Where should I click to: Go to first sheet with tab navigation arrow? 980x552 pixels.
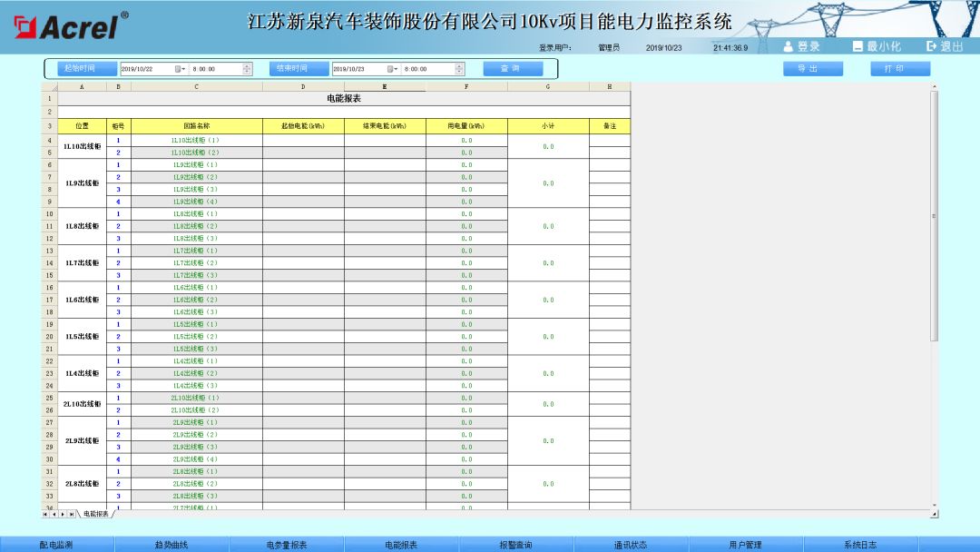click(x=45, y=514)
